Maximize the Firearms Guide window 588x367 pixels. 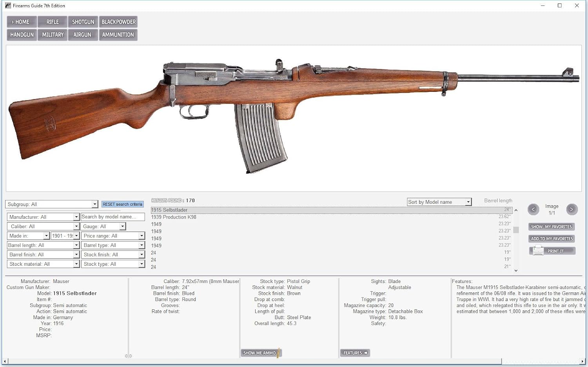560,5
